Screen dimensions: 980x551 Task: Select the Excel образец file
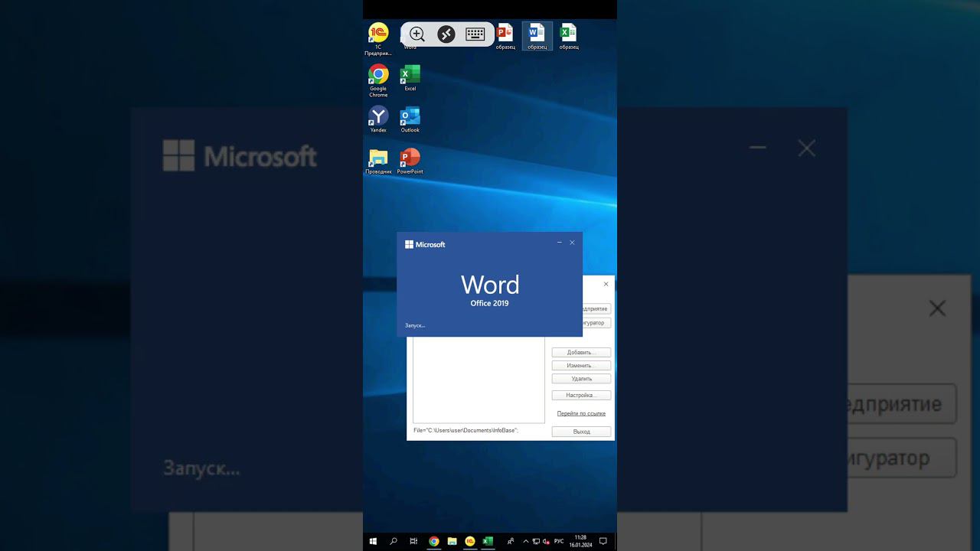point(568,37)
